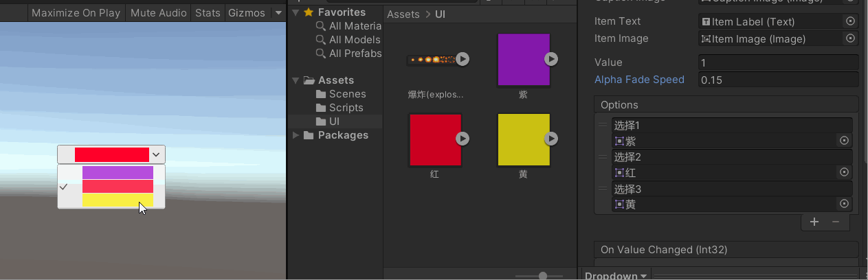868x280 pixels.
Task: Collapse the Assets folder tree
Action: tap(296, 80)
